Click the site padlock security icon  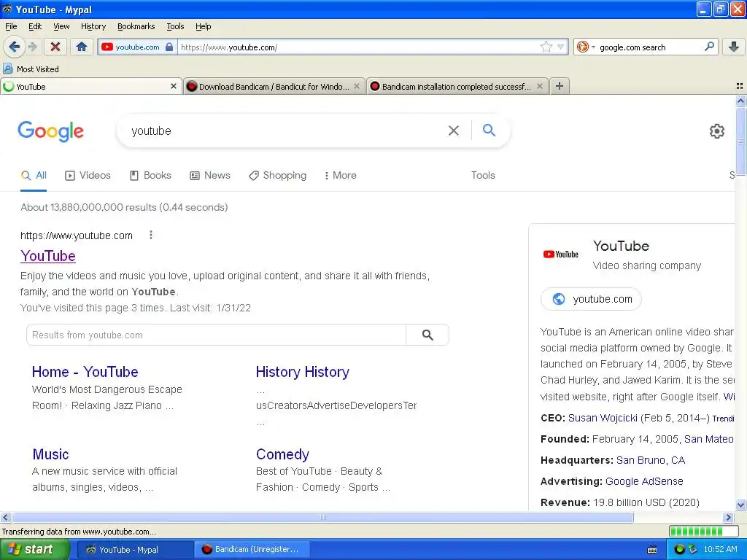[x=169, y=47]
